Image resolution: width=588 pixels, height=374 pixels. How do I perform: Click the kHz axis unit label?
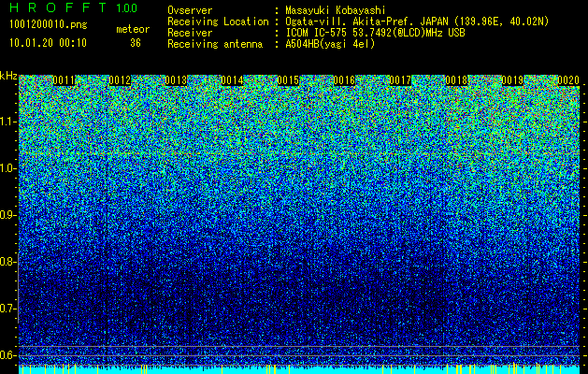point(8,76)
